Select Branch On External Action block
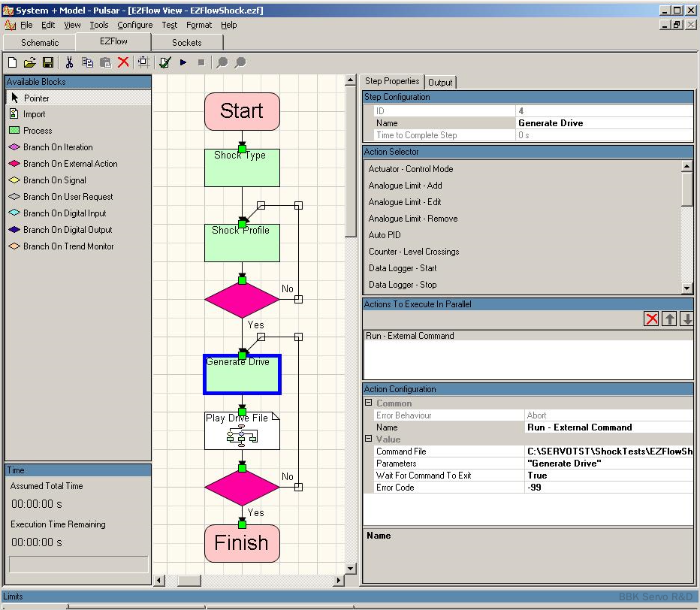 point(70,164)
